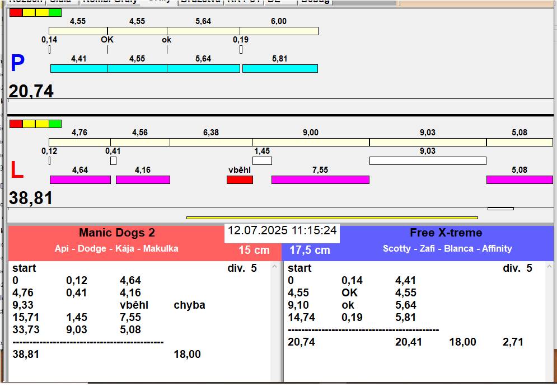Viewport: 557px width, 392px height.
Task: Click the red light in lane P indicator
Action: 16,12
